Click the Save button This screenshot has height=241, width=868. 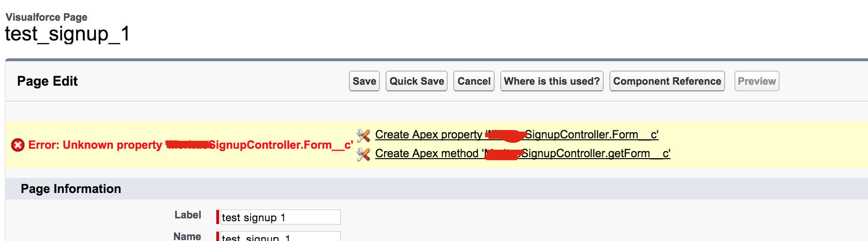[364, 81]
